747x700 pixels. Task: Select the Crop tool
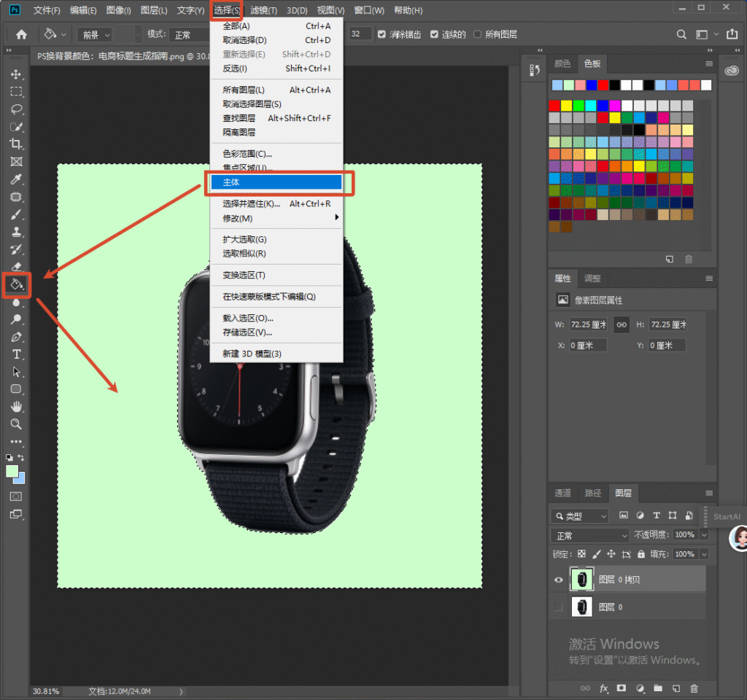[16, 144]
